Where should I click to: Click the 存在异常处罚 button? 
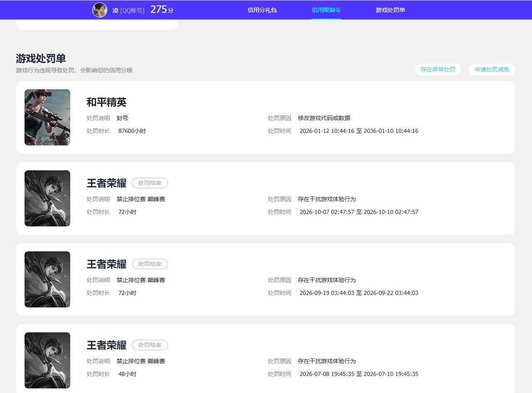[x=438, y=69]
